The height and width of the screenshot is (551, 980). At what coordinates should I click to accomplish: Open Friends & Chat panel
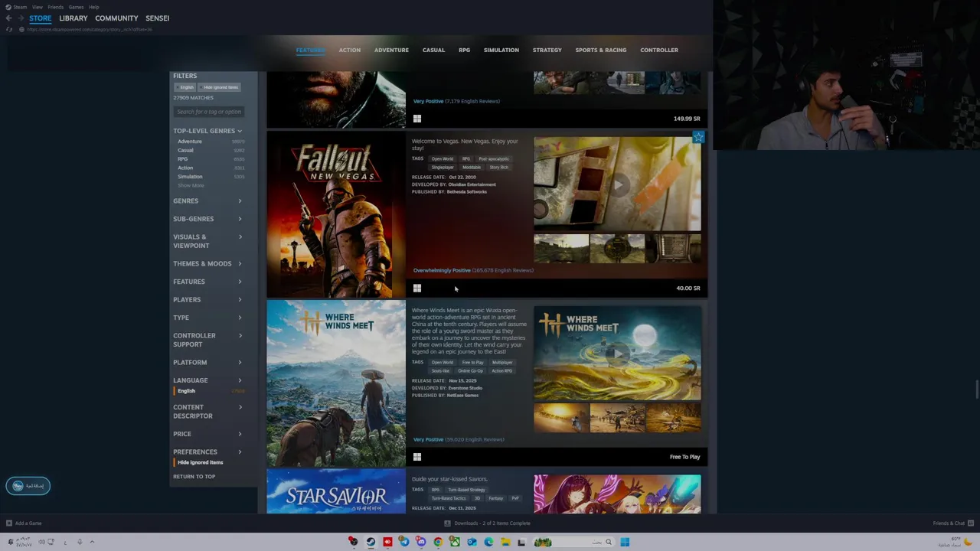coord(952,523)
